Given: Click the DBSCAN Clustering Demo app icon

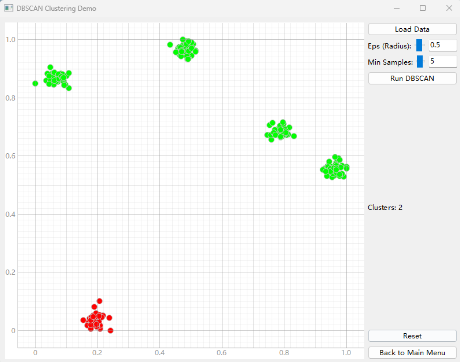Looking at the screenshot, I should click(8, 8).
